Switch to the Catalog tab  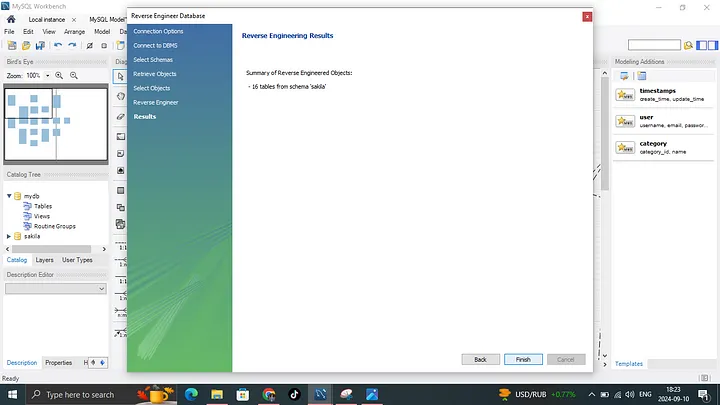(17, 260)
